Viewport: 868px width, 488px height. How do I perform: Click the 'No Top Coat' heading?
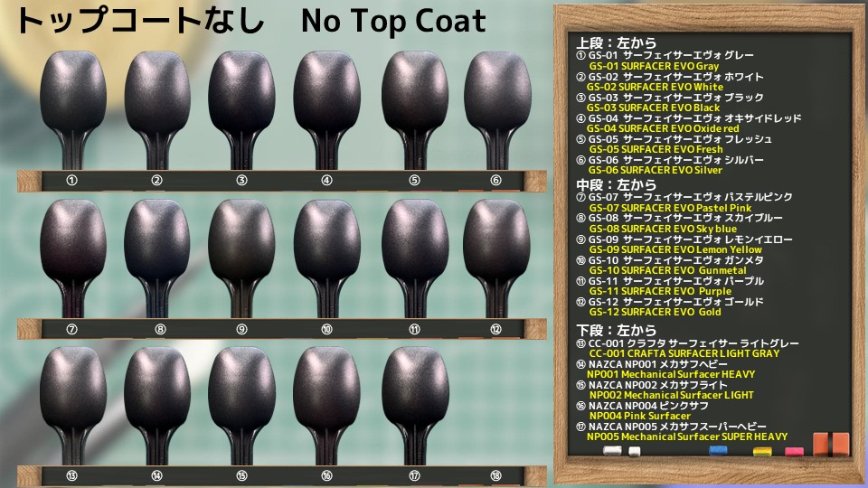click(393, 22)
